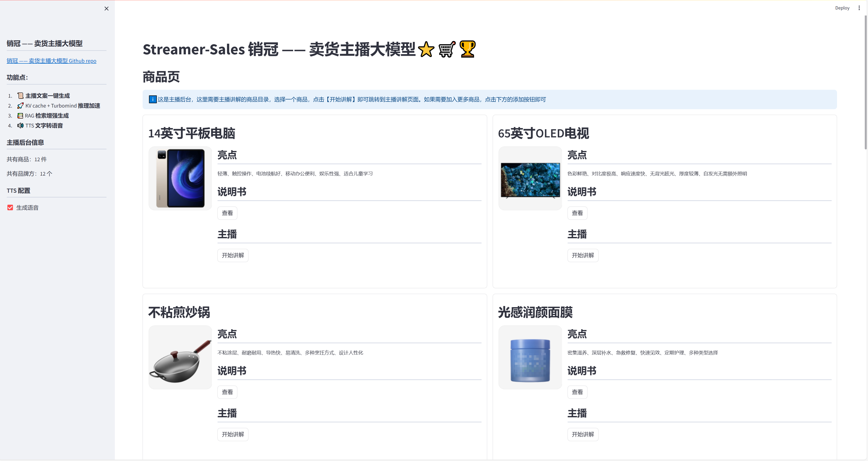
Task: Open the 销冠 Github repo link
Action: tap(52, 61)
